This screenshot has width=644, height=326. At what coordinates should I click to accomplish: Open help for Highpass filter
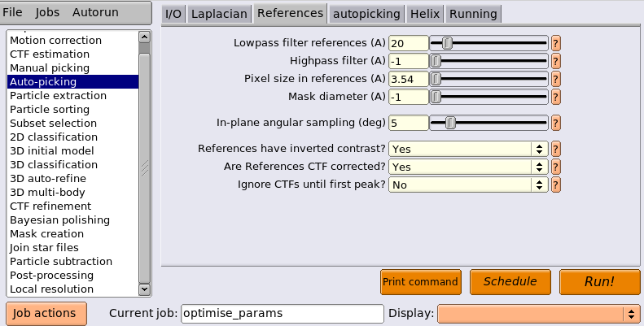[x=556, y=61]
